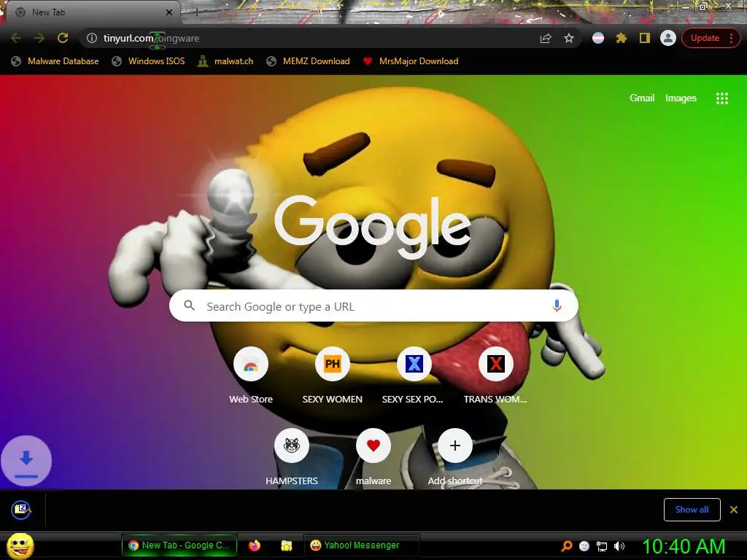The height and width of the screenshot is (560, 747).
Task: Open the Web Store shortcut
Action: pyautogui.click(x=251, y=376)
